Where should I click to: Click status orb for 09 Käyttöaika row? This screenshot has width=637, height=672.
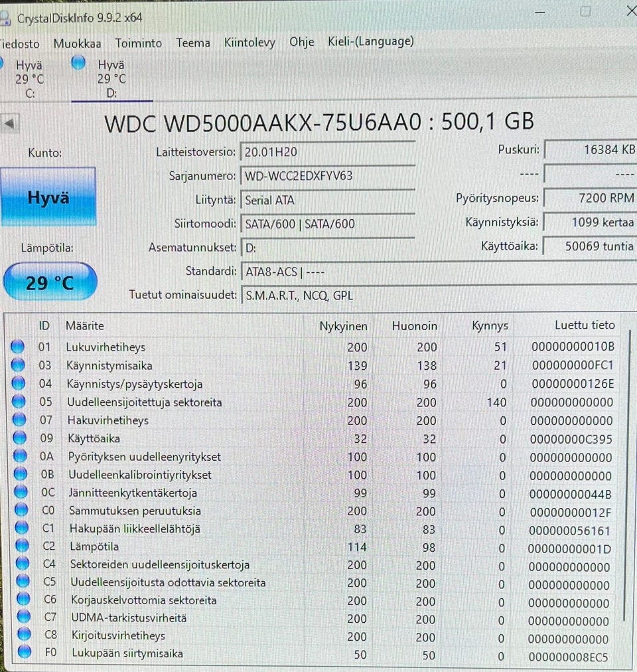(20, 438)
